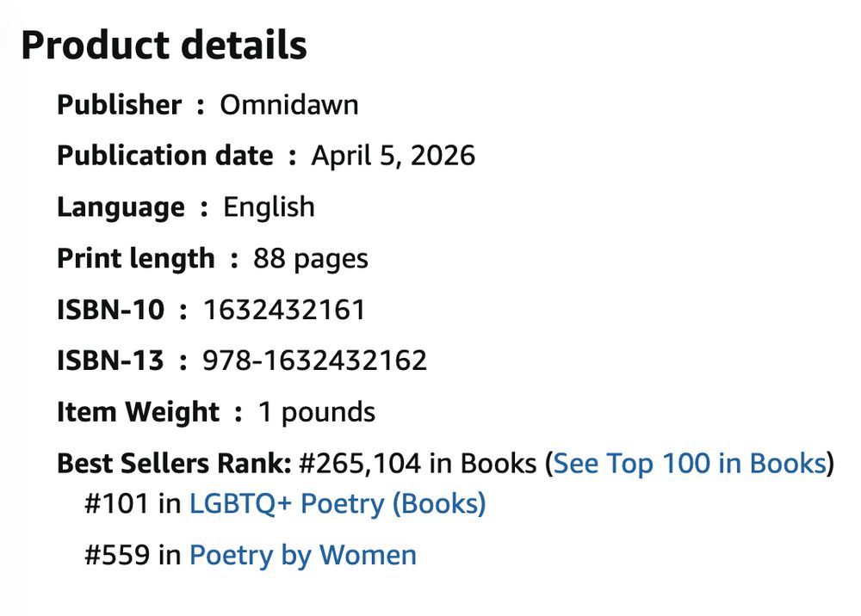861x616 pixels.
Task: Click the ISBN-10 number 1632432161
Action: 284,310
